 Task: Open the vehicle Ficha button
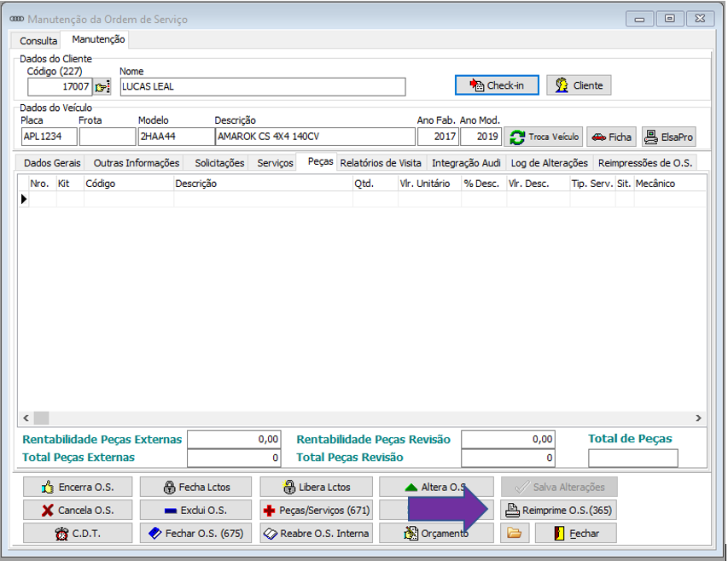click(x=611, y=137)
